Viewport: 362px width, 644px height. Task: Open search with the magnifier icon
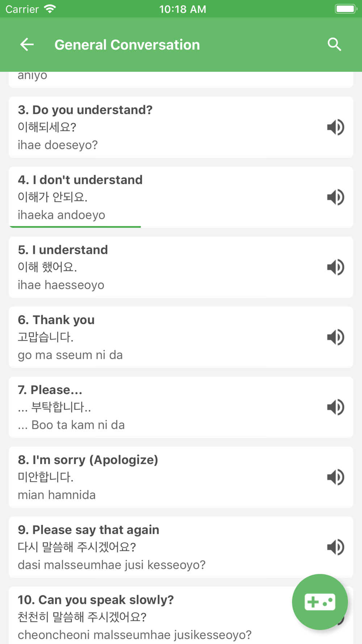pos(334,45)
